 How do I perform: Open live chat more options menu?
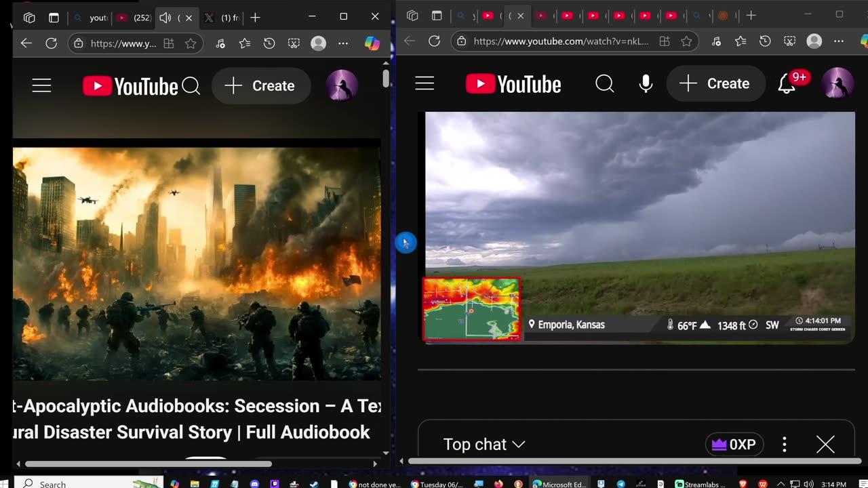tap(785, 445)
